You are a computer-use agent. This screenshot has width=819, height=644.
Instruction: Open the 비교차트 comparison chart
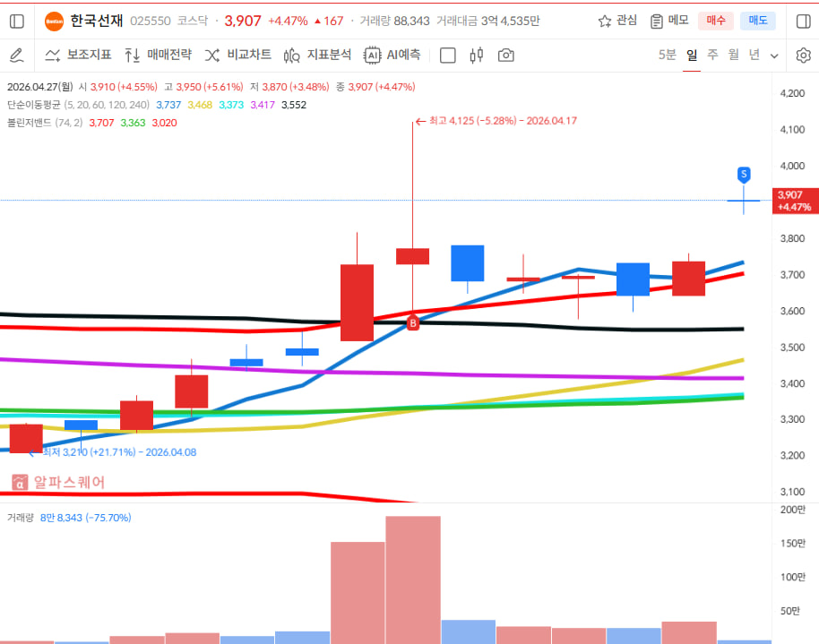238,56
